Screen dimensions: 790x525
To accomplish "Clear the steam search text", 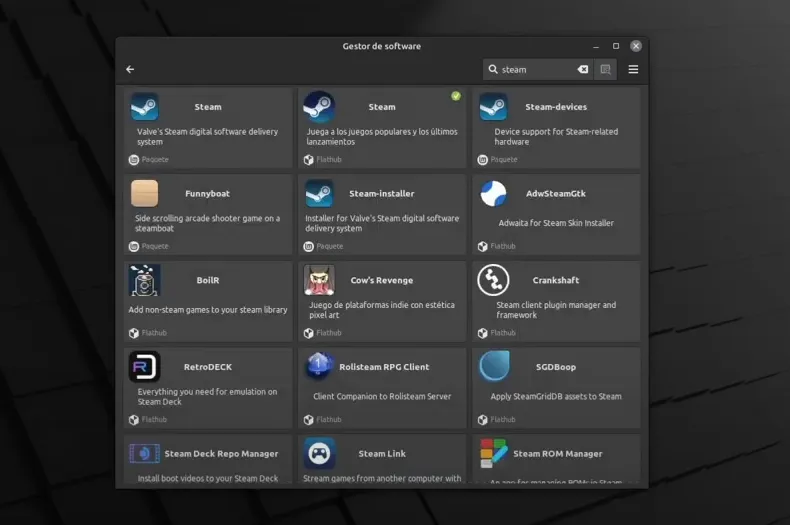I will 582,70.
